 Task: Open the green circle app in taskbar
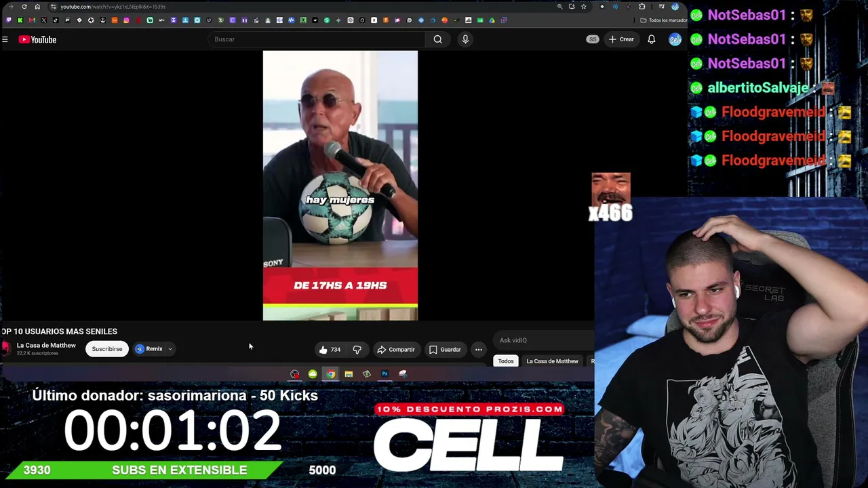click(313, 374)
